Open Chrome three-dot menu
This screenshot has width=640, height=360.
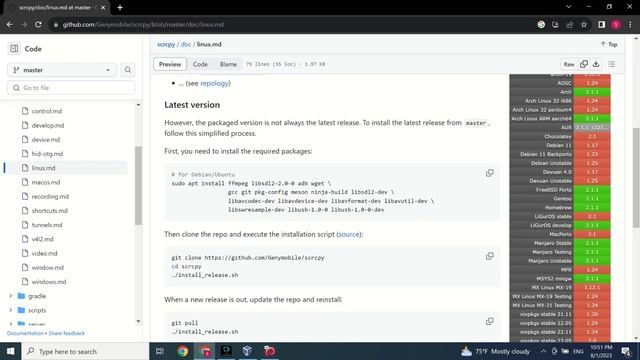pos(630,24)
